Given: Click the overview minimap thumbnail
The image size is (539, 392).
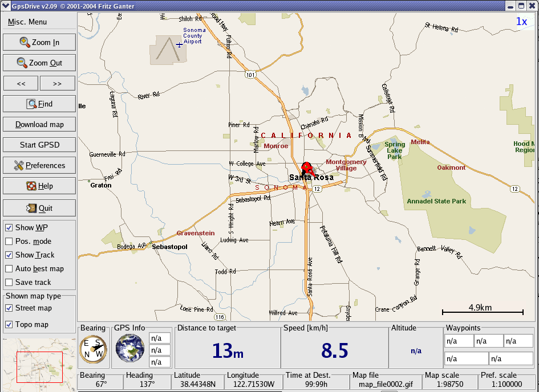Looking at the screenshot, I should click(x=38, y=365).
